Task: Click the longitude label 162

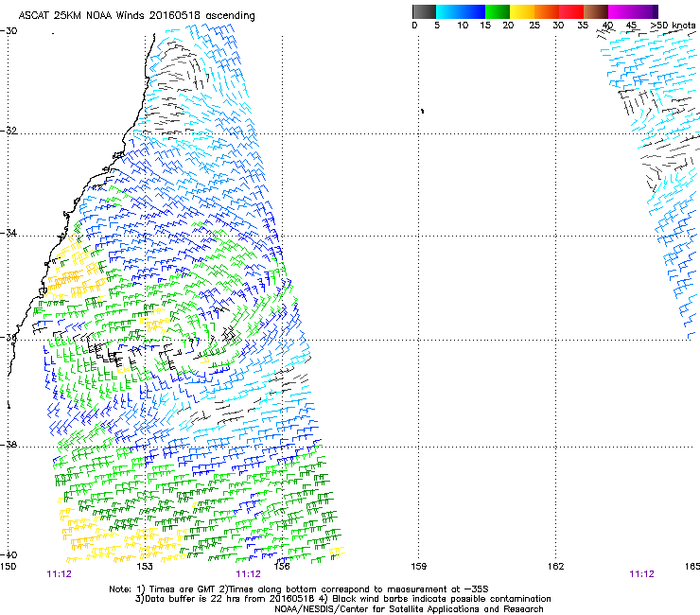Action: [556, 567]
